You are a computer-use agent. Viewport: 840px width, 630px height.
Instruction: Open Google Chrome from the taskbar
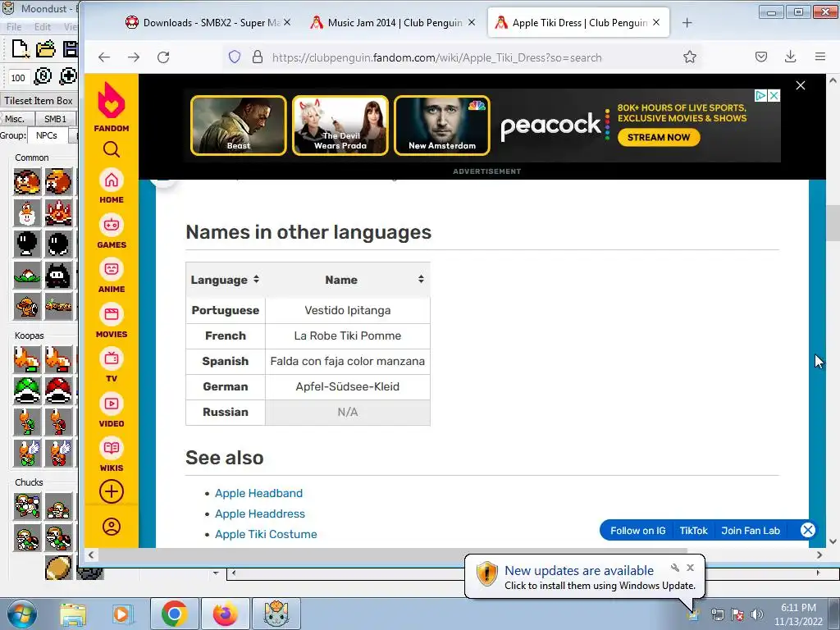click(174, 614)
